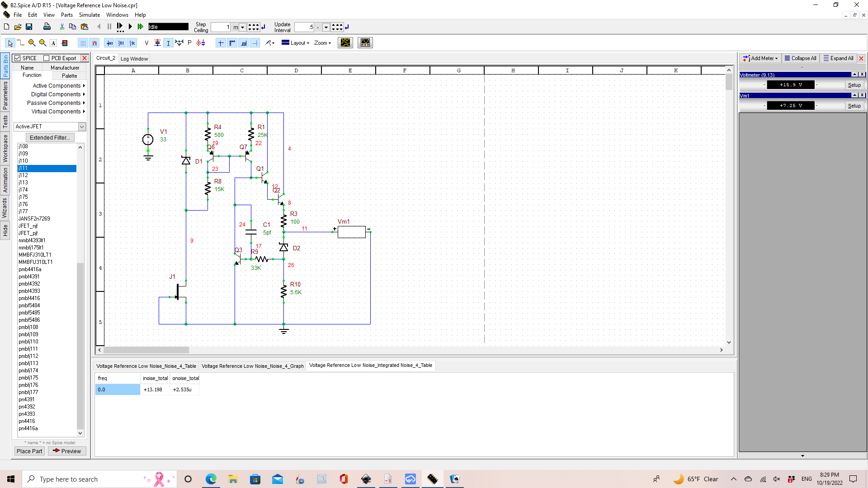Create a new circuit file
Screen dimensions: 868x488
click(x=7, y=27)
